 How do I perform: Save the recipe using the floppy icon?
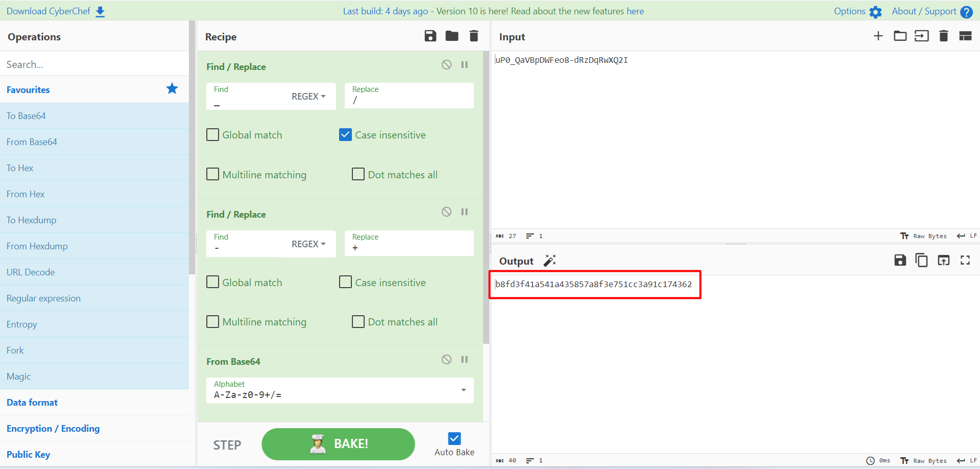click(430, 36)
